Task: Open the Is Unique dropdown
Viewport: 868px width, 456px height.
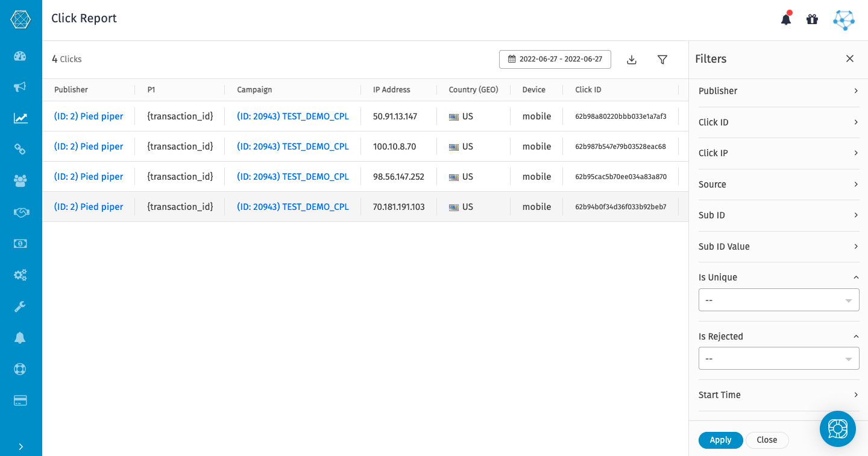Action: [x=779, y=300]
